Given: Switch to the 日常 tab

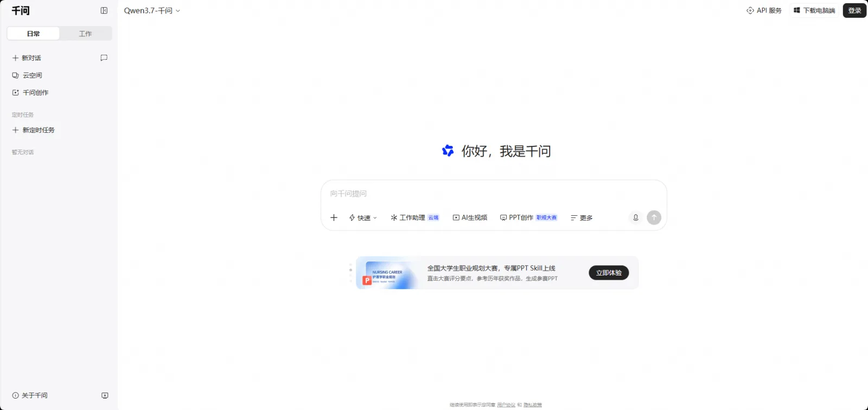Looking at the screenshot, I should pos(33,34).
